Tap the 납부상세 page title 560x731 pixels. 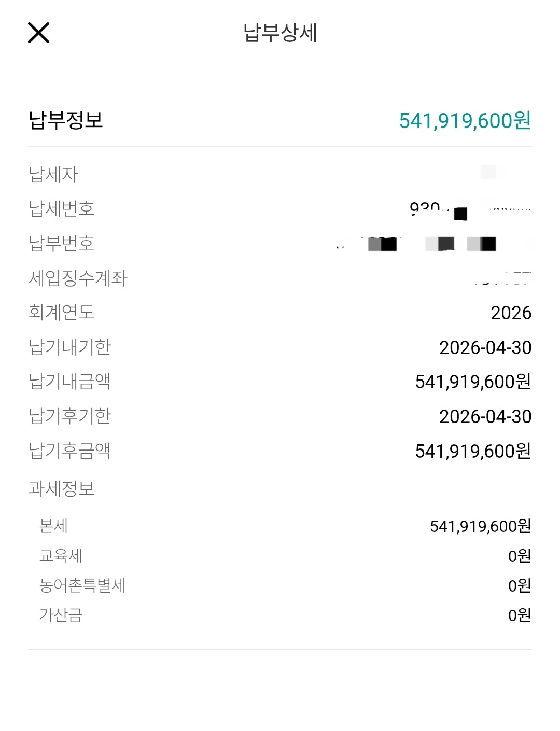(280, 33)
